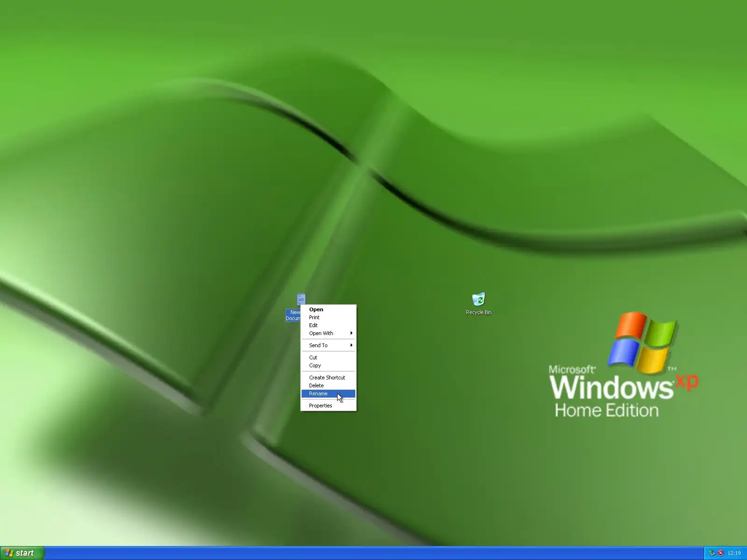Choose Open in the context menu
Viewport: 747px width, 560px height.
328,309
